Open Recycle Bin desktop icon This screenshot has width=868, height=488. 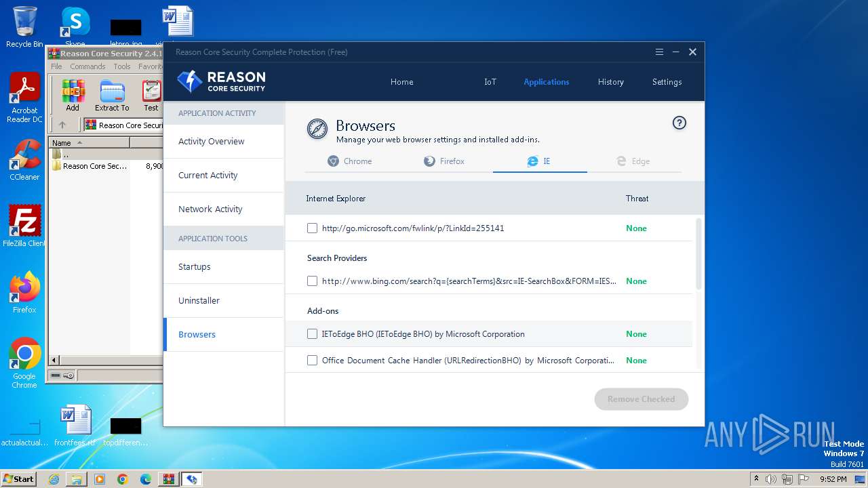coord(24,27)
